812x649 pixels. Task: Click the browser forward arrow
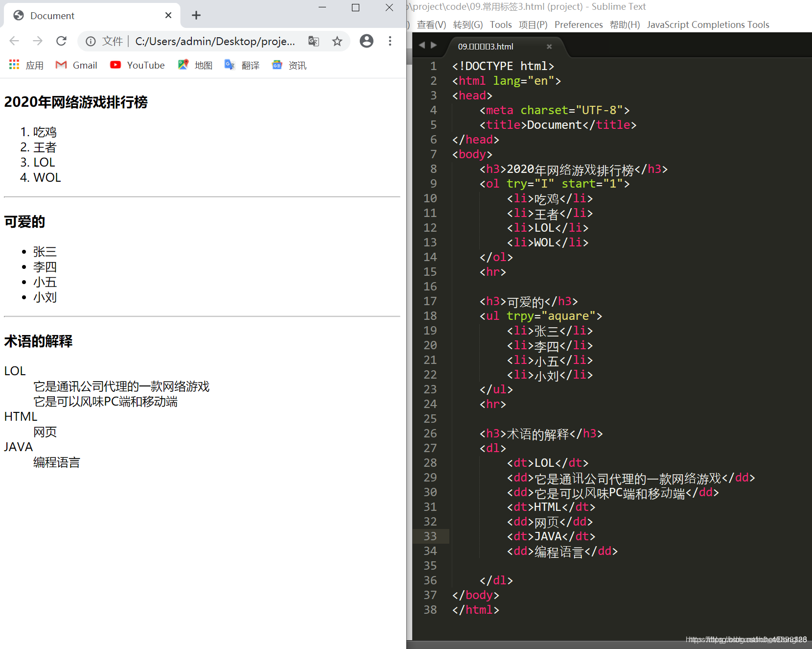click(38, 41)
